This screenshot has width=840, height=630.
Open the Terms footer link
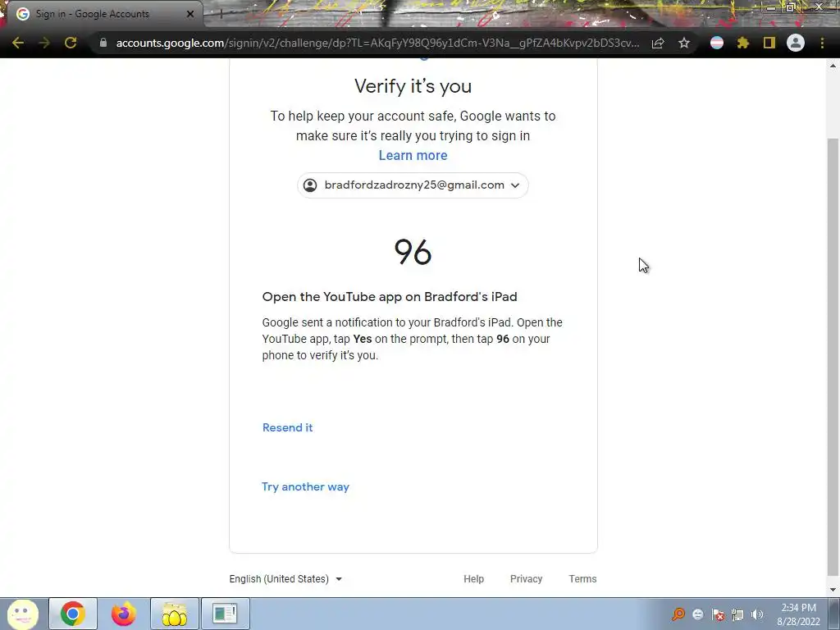click(x=583, y=579)
